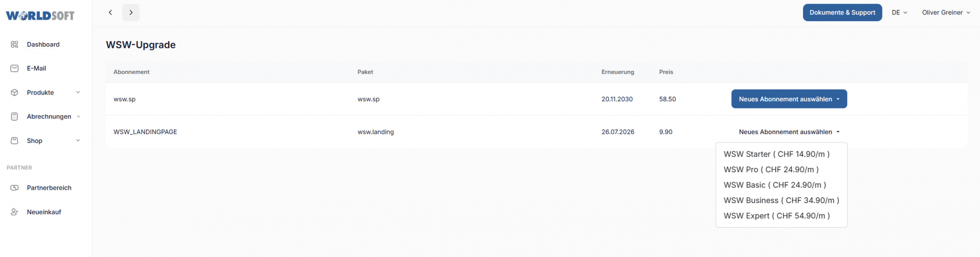Open Dokumente & Support
The image size is (980, 257).
842,12
